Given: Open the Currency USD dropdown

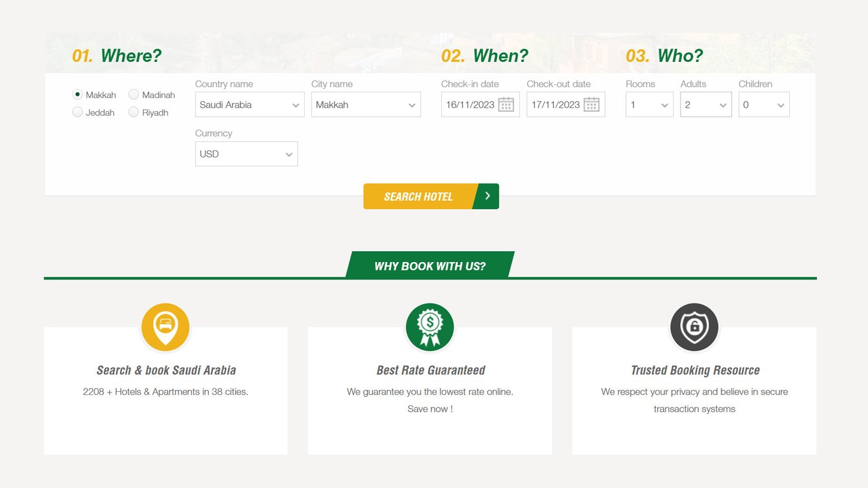Looking at the screenshot, I should [246, 154].
